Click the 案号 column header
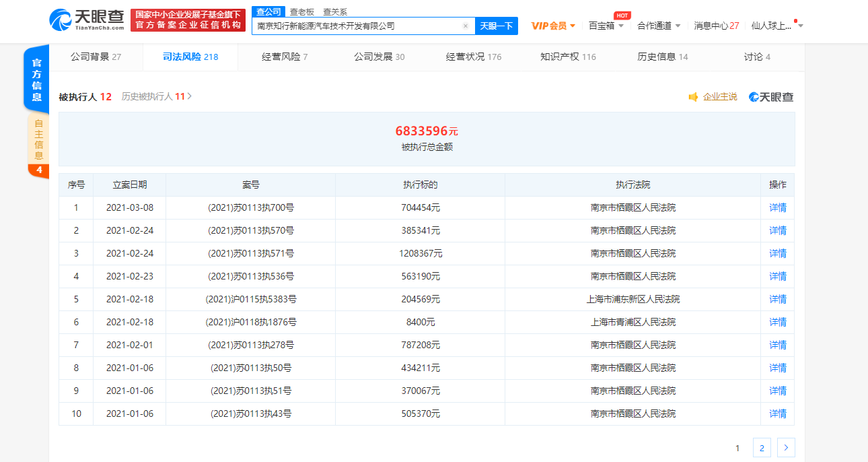This screenshot has height=462, width=868. (x=251, y=185)
